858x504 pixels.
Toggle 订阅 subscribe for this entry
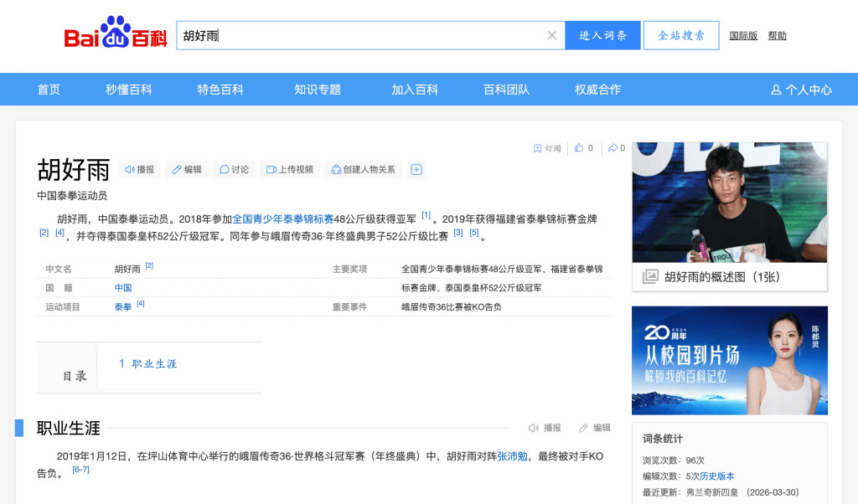tap(547, 148)
